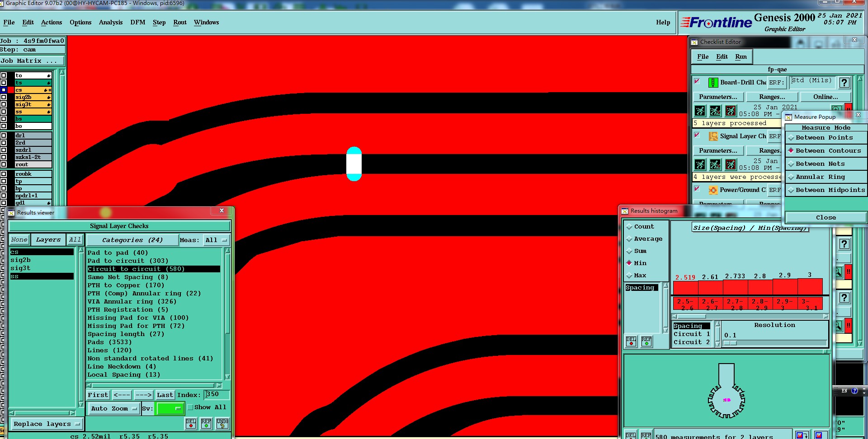The width and height of the screenshot is (868, 439).
Task: Click the Index input field
Action: [x=217, y=395]
